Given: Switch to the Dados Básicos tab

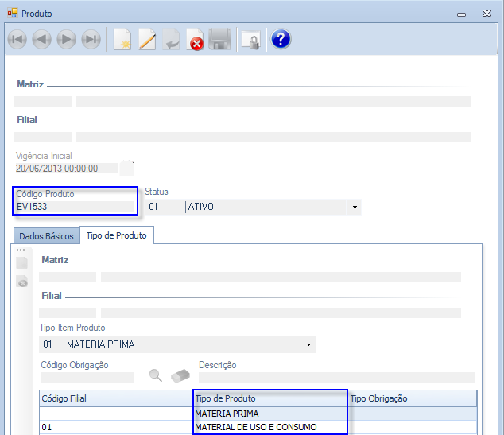Looking at the screenshot, I should [46, 236].
